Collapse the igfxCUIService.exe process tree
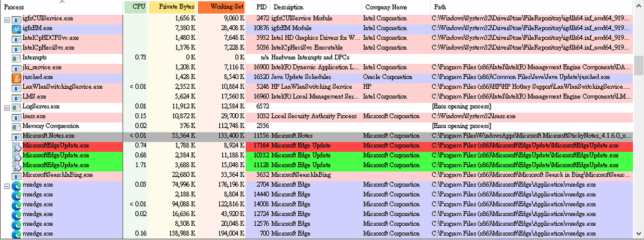 click(x=6, y=19)
